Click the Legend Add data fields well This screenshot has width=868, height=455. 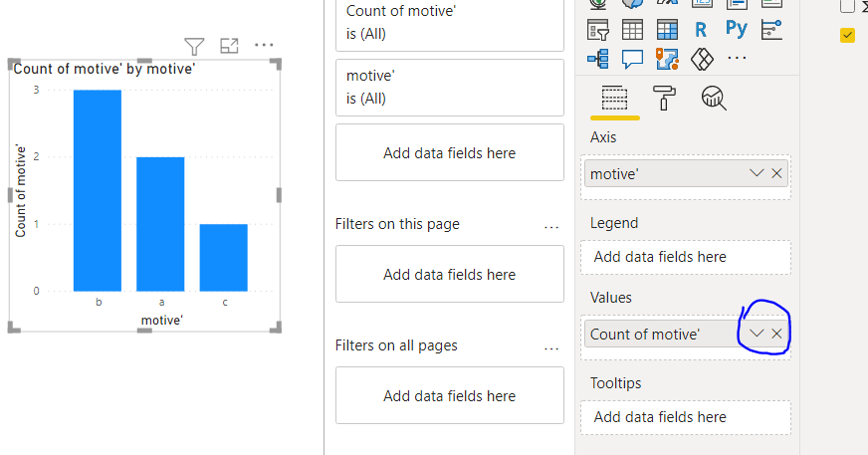685,258
